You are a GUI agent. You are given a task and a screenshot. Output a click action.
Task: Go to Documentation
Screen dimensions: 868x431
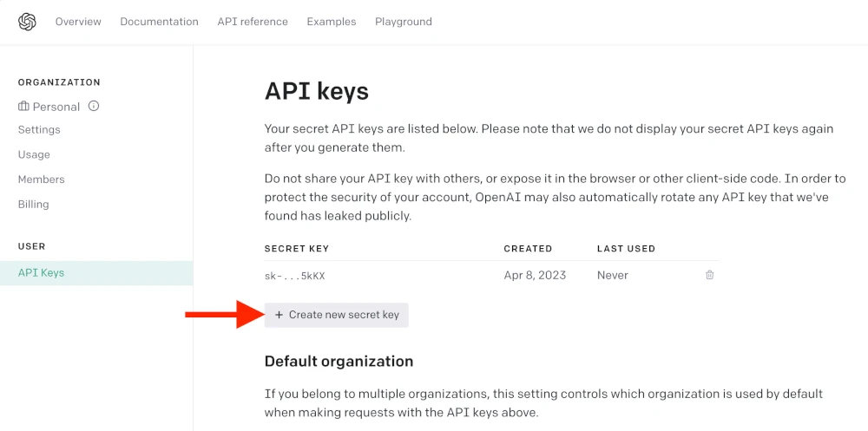[159, 22]
